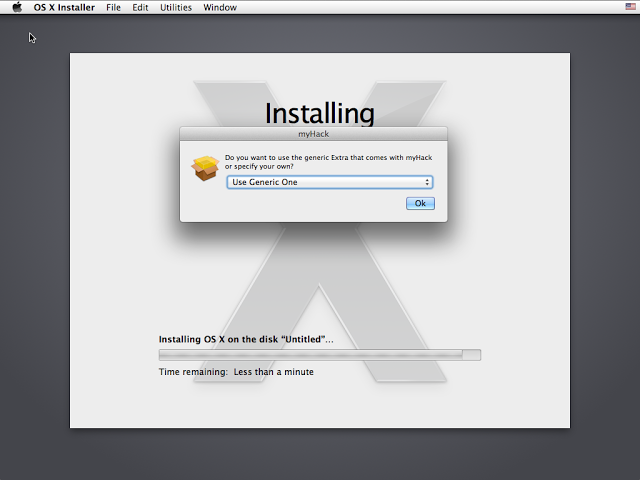Click the US flag input source icon
Image resolution: width=640 pixels, height=480 pixels.
coord(630,7)
